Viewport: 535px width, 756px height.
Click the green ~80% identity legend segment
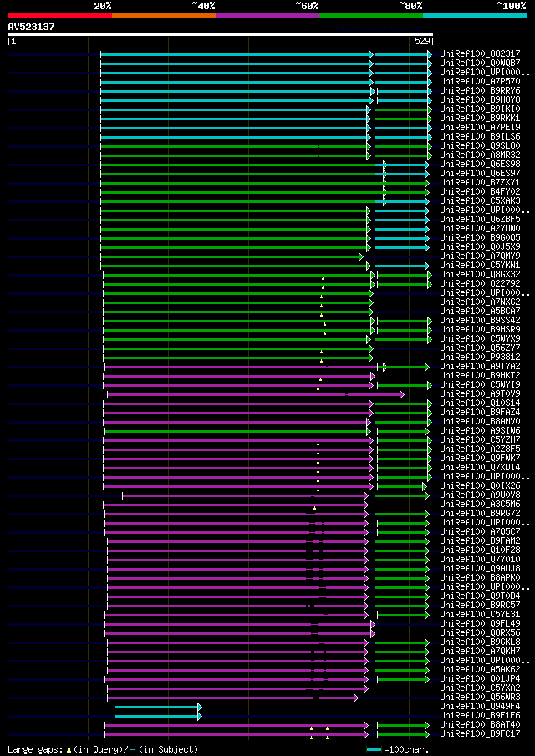coord(371,15)
